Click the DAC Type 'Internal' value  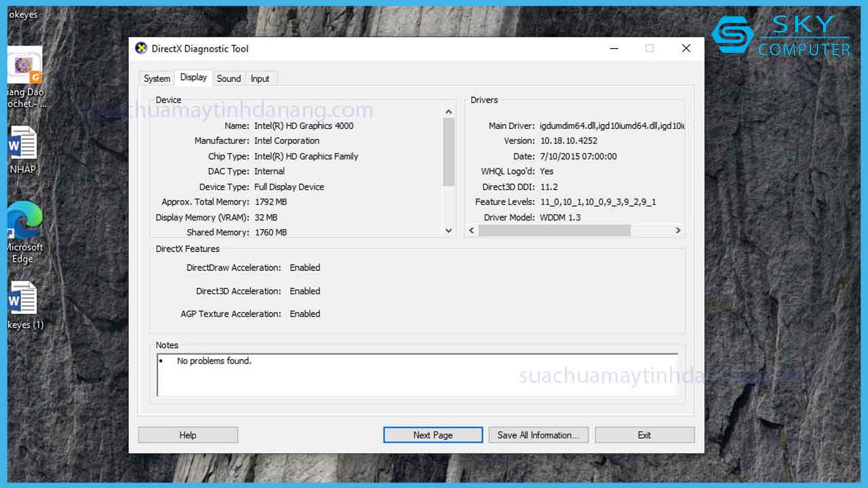coord(269,171)
